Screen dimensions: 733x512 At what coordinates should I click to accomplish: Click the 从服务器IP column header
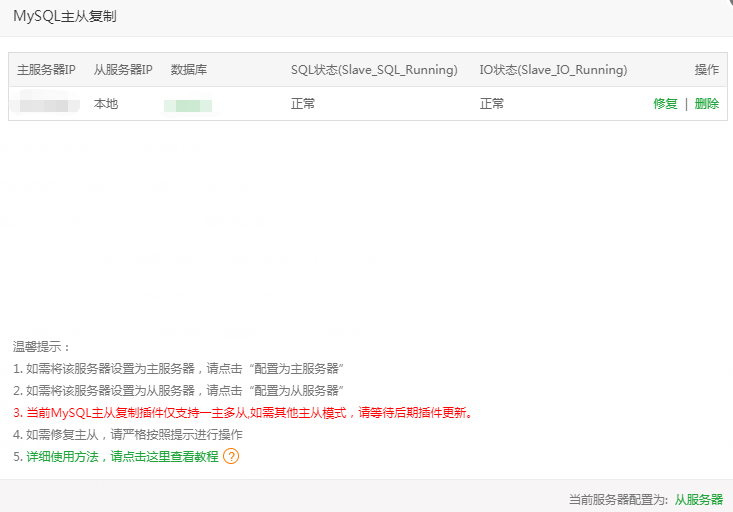tap(123, 70)
